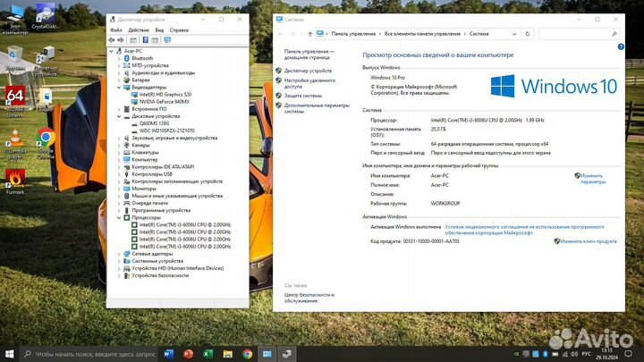Click Изменить параметры link
This screenshot has width=644, height=362.
pyautogui.click(x=593, y=179)
